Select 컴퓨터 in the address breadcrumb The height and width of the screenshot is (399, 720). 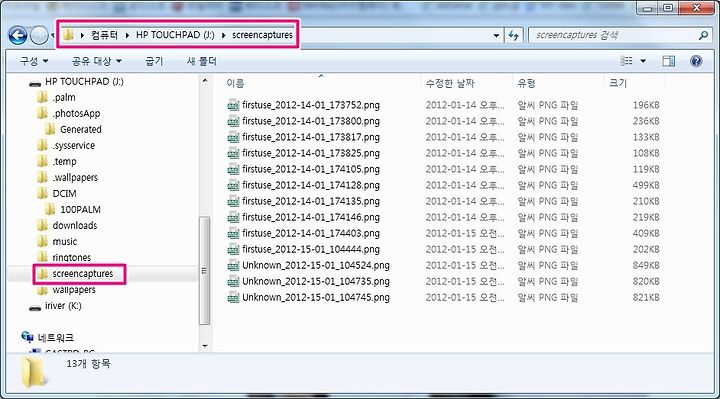pos(104,35)
